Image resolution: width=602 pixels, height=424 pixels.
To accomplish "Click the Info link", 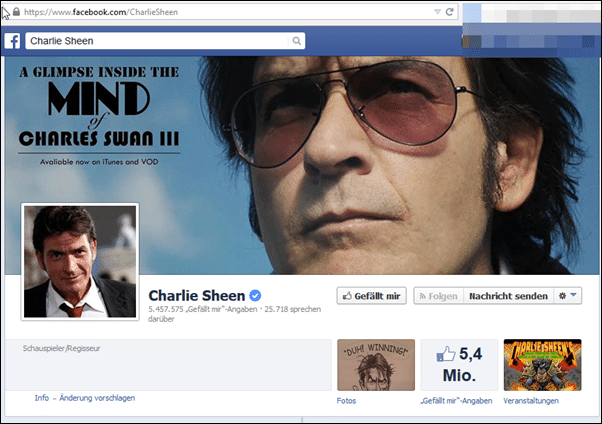I will click(42, 398).
